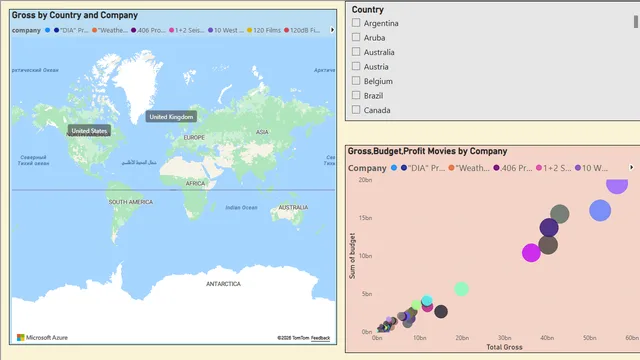Click the United States map label

coord(89,131)
